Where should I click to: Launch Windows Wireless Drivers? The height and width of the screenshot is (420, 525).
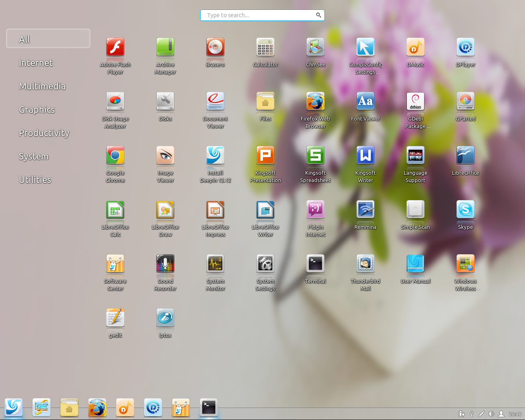tap(466, 263)
